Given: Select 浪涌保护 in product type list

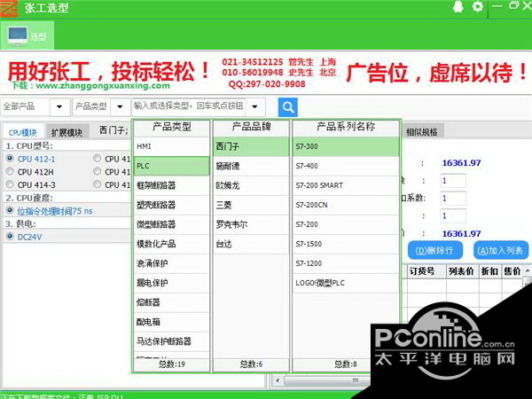Looking at the screenshot, I should [x=172, y=263].
